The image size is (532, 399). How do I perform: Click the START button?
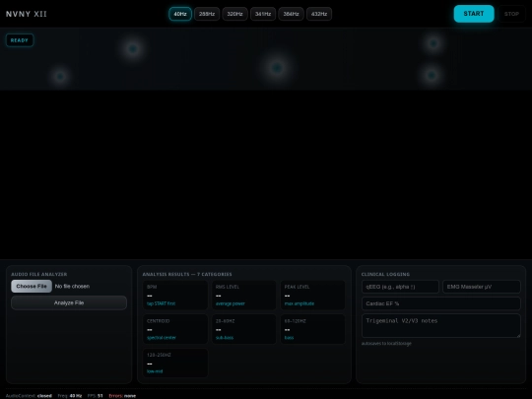(474, 14)
